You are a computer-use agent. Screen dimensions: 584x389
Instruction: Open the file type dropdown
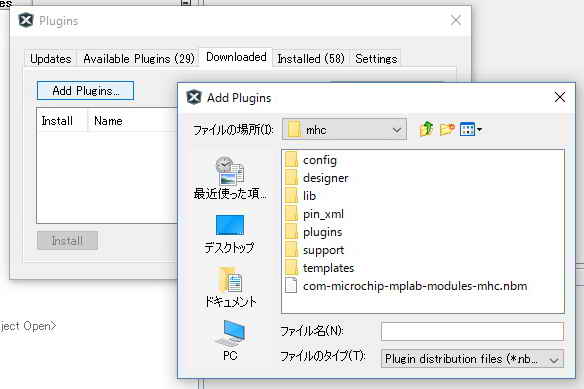pos(472,359)
